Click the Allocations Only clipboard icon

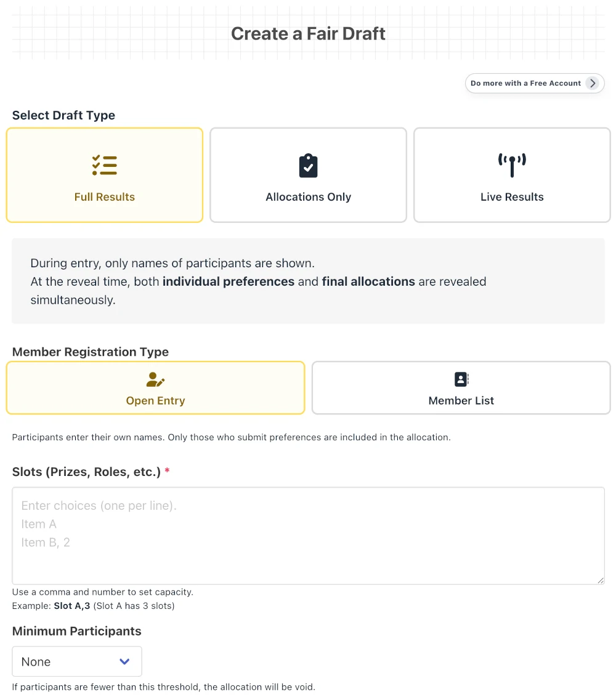[x=308, y=166]
